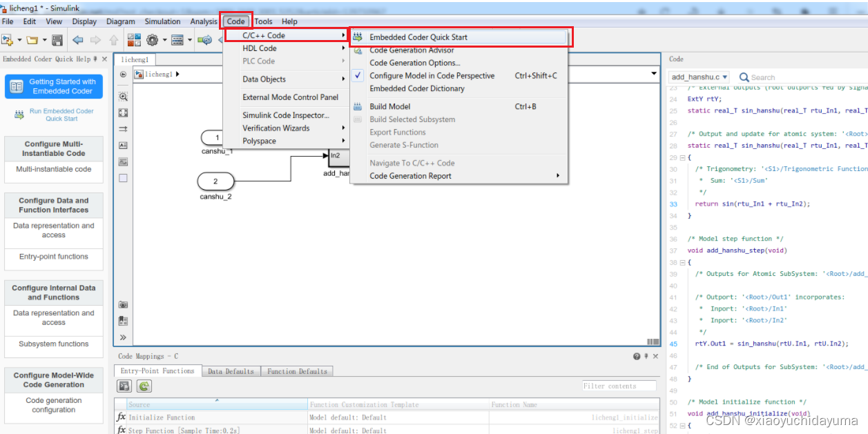The height and width of the screenshot is (434, 868).
Task: Open Model Configuration Parameters gear icon
Action: point(152,40)
